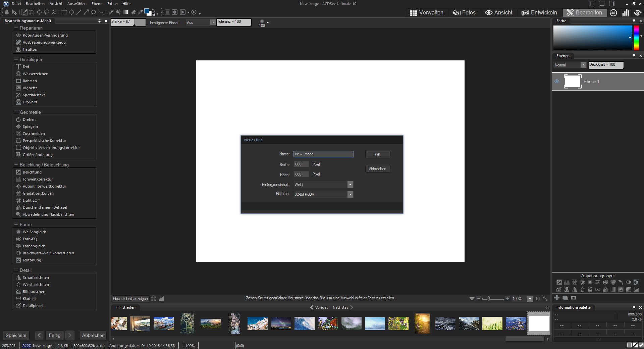This screenshot has height=349, width=644.
Task: Add a Curves adjustment layer
Action: (x=575, y=282)
